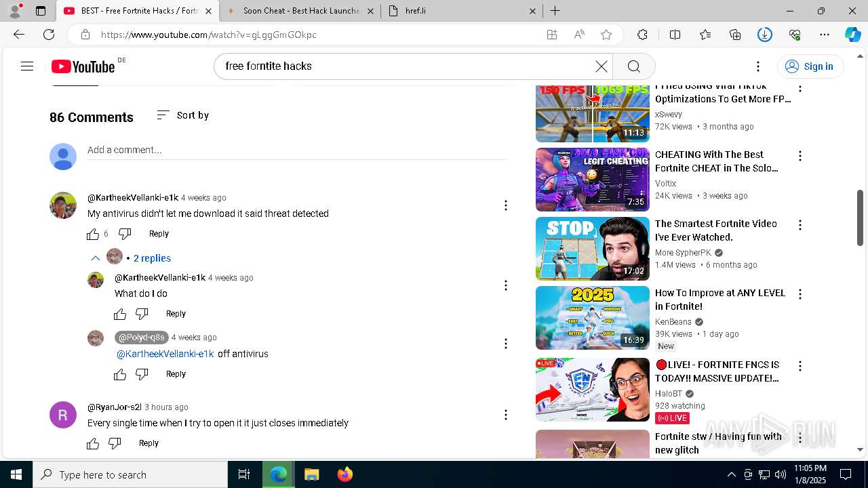Image resolution: width=868 pixels, height=488 pixels.
Task: Dislike RyanJor's comment
Action: click(x=115, y=443)
